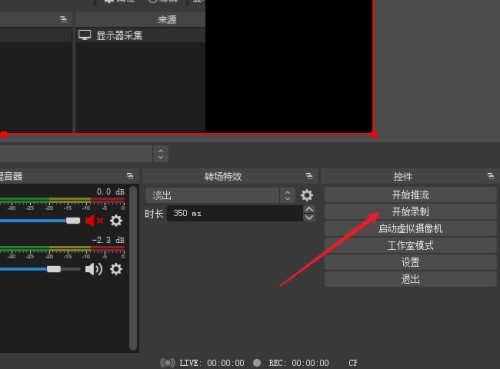Click the REC: 00:00:00 status text
This screenshot has height=369, width=500.
click(x=299, y=363)
